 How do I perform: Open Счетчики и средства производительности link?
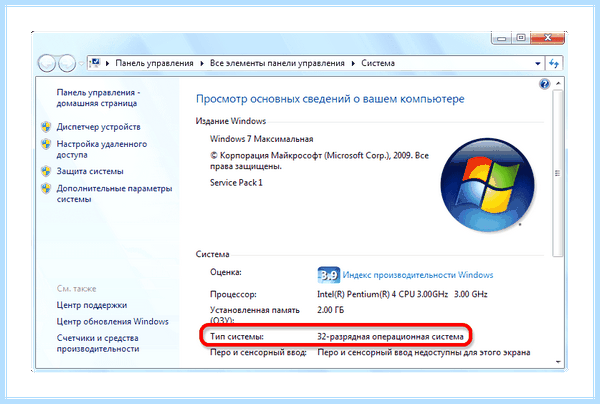pyautogui.click(x=98, y=343)
